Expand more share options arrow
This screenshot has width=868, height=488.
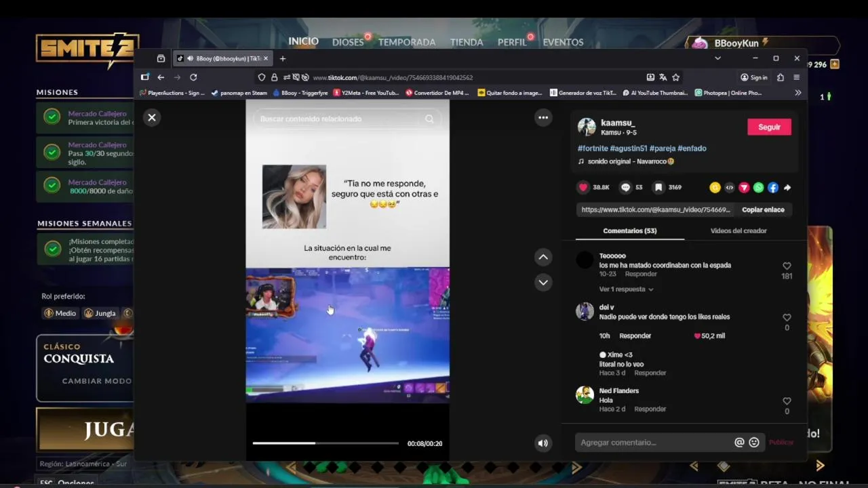[x=787, y=188]
